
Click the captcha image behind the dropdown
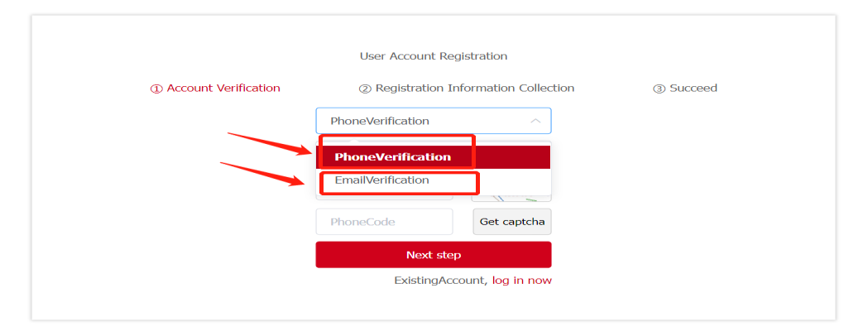coord(511,199)
